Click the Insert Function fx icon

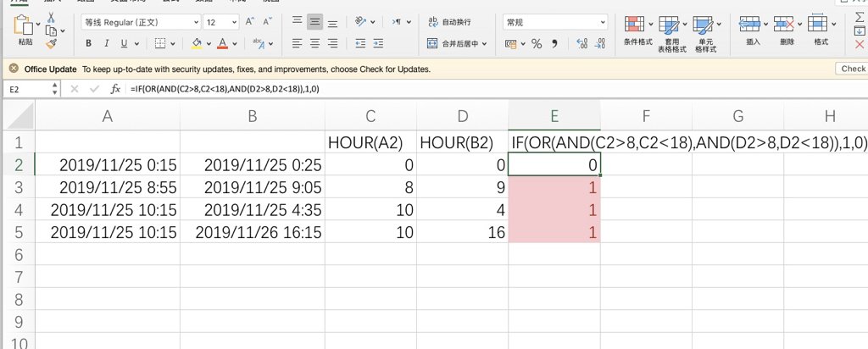coord(115,88)
